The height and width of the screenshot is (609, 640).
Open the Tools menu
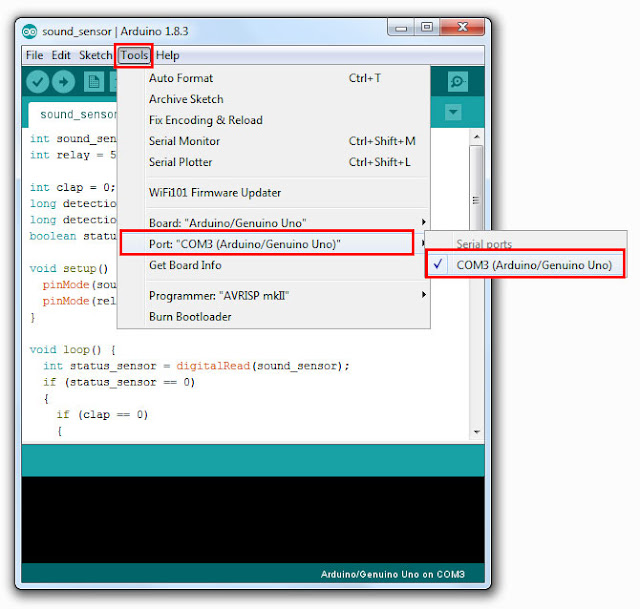click(x=134, y=55)
